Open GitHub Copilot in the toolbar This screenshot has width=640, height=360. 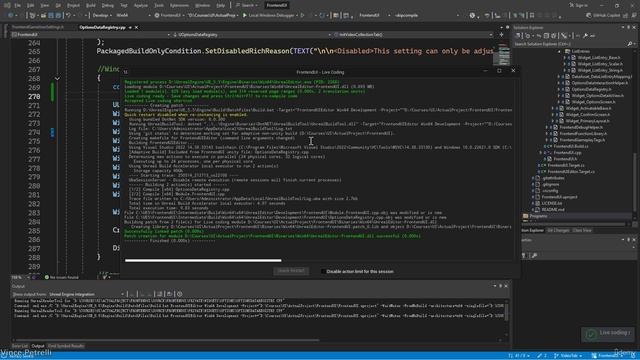(x=604, y=16)
